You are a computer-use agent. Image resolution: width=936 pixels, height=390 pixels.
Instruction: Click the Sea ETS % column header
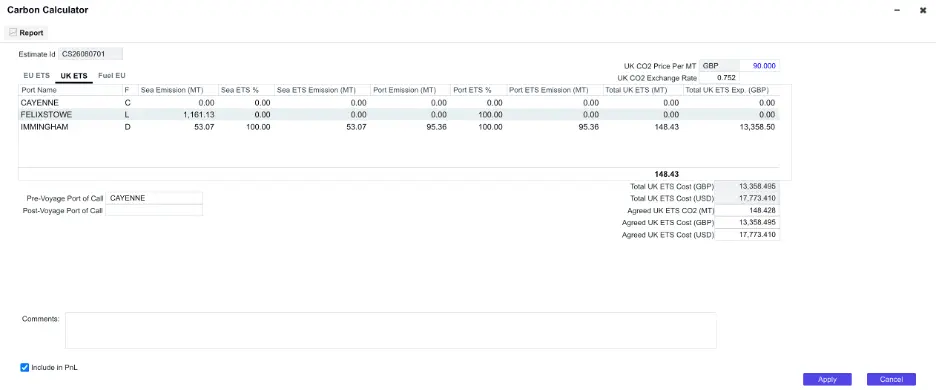pyautogui.click(x=246, y=90)
